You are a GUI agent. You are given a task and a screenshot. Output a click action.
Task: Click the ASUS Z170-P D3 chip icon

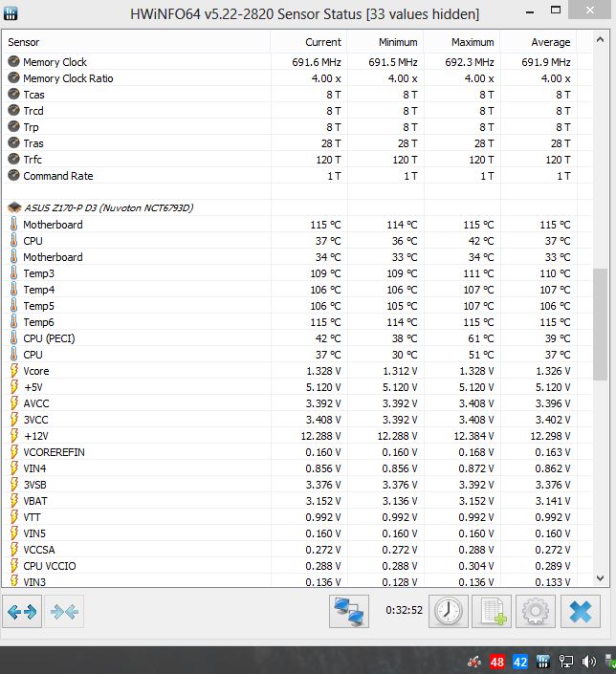tap(14, 207)
